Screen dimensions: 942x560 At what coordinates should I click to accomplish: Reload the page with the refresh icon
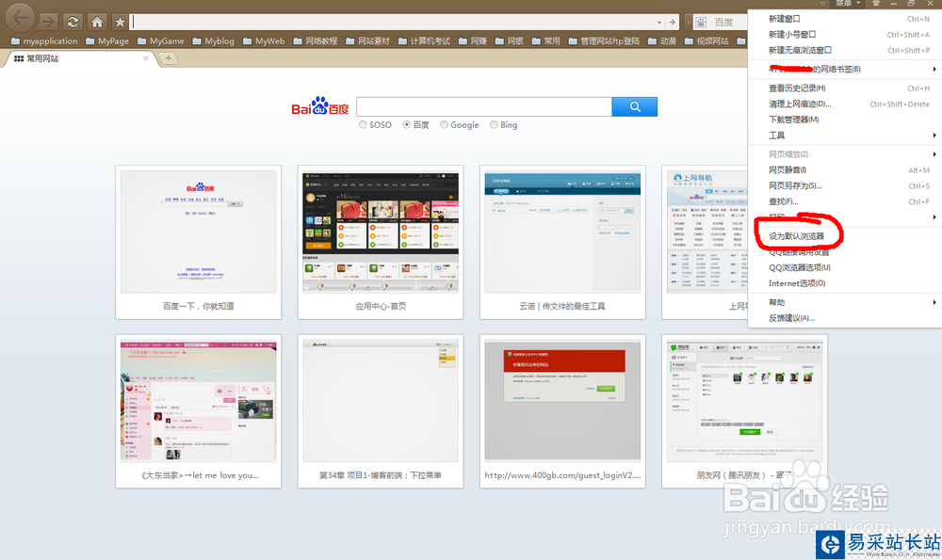(x=73, y=23)
